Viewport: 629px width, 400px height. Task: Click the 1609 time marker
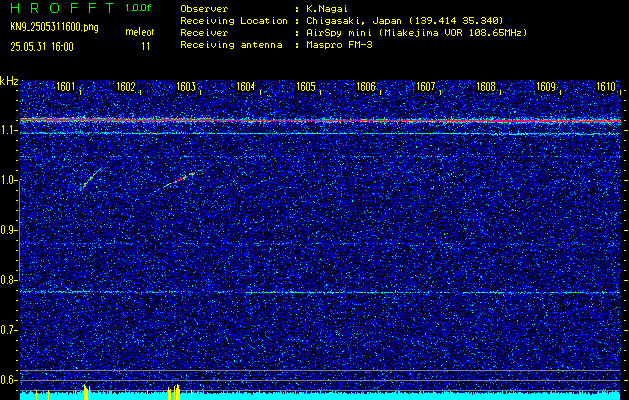click(x=546, y=87)
